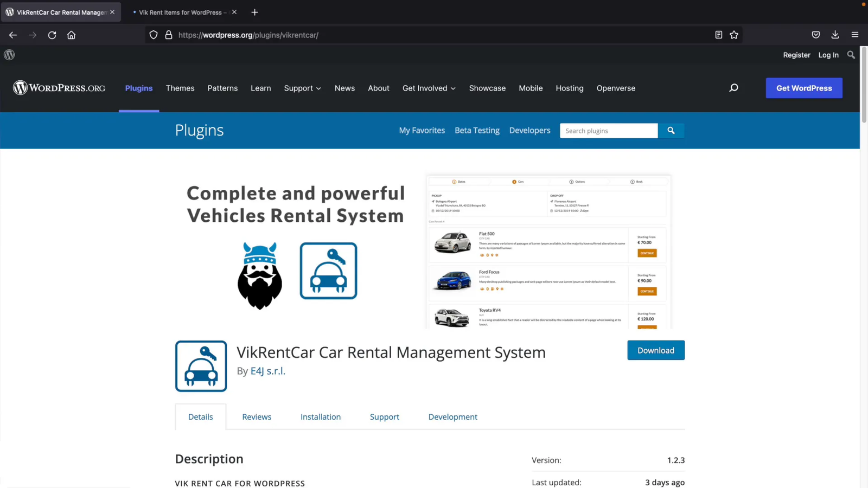Click the Fiat 500 screenshot thumbnail in banner
This screenshot has height=488, width=868.
click(x=452, y=242)
